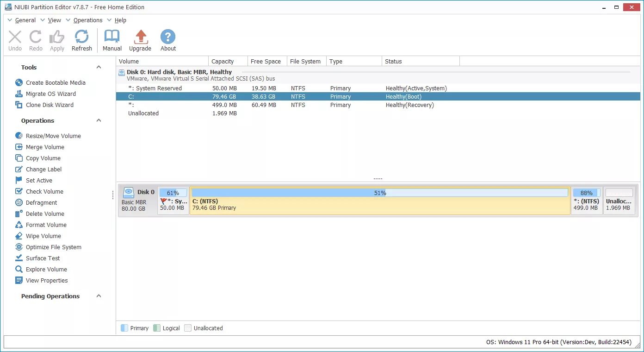Collapse the Pending Operations section chevron
The height and width of the screenshot is (352, 644).
[x=99, y=296]
